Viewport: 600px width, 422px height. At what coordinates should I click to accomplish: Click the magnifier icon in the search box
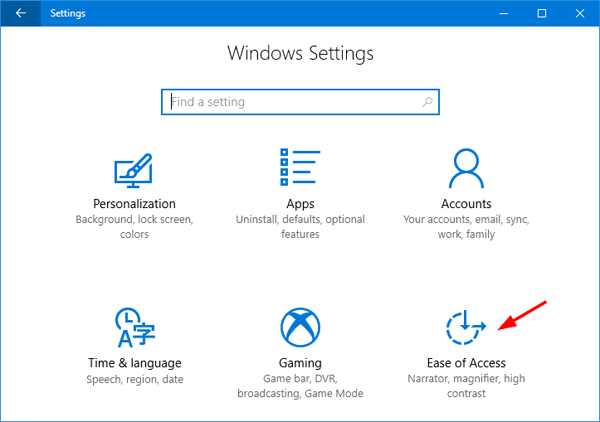tap(427, 102)
